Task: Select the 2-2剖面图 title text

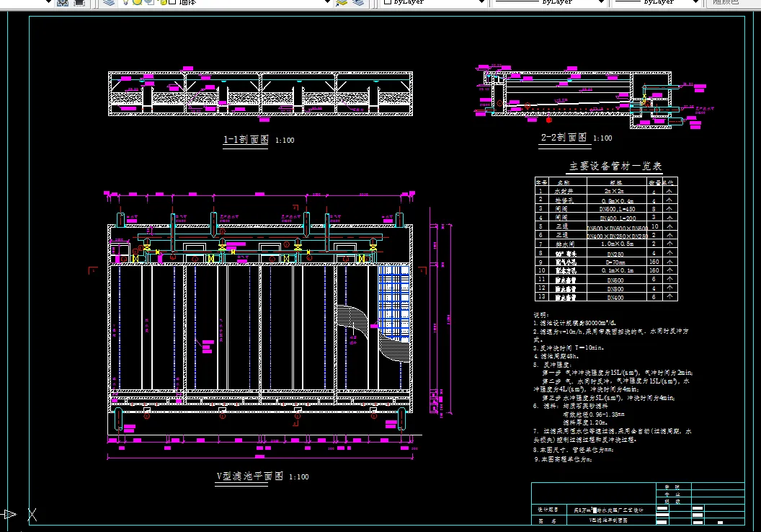Action: (564, 138)
